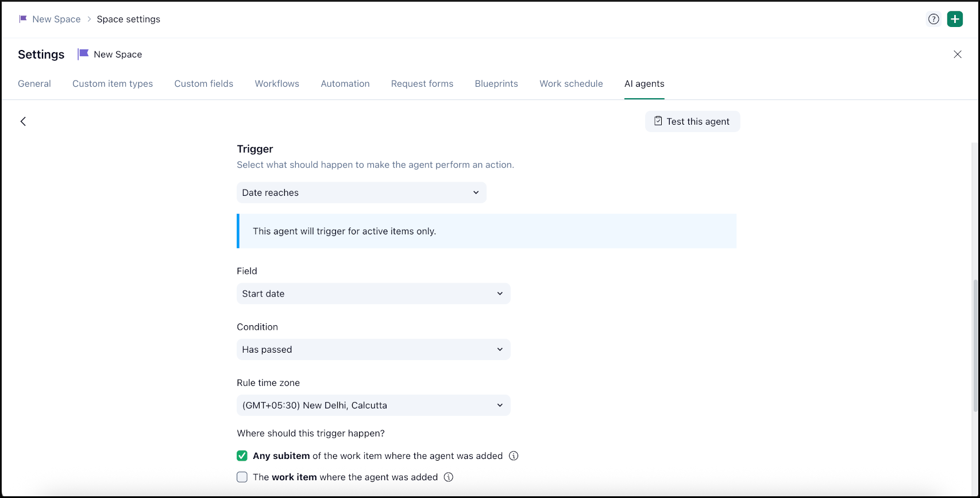Screen dimensions: 980x498
Task: Change the rule time zone dropdown
Action: click(x=373, y=405)
